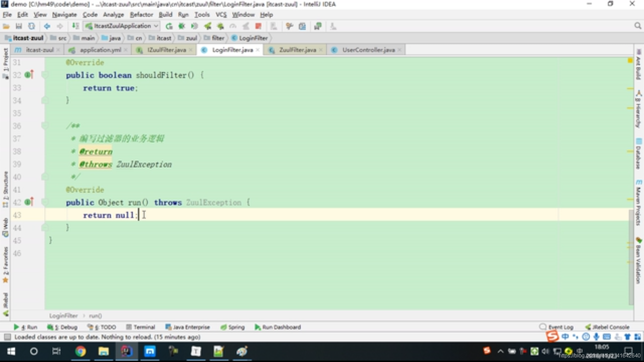Click the Build project icon
The height and width of the screenshot is (362, 644).
(75, 26)
